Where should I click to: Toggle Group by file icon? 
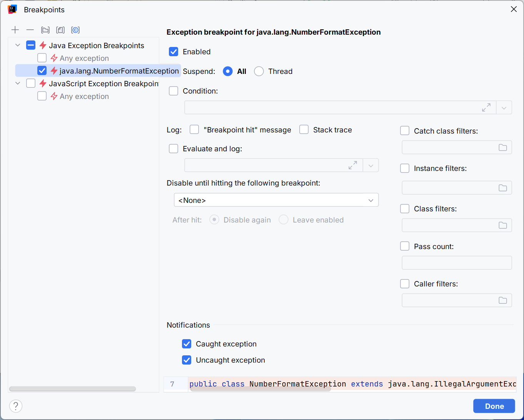(x=60, y=30)
